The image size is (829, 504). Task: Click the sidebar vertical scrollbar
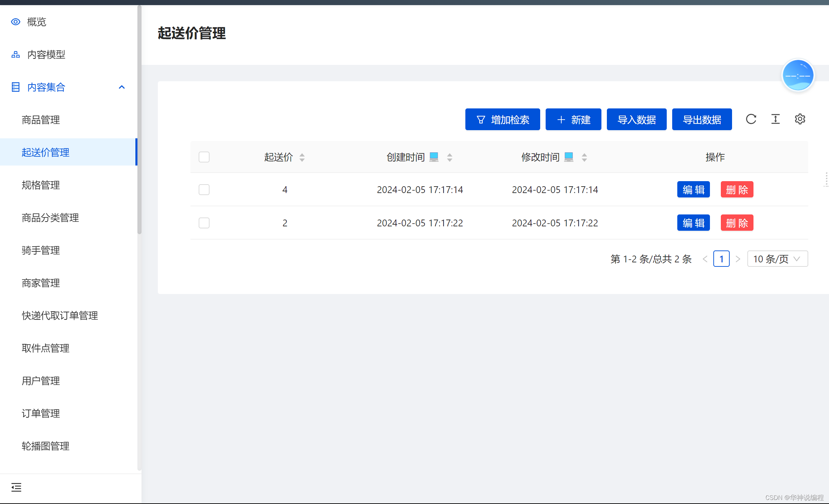coord(139,119)
